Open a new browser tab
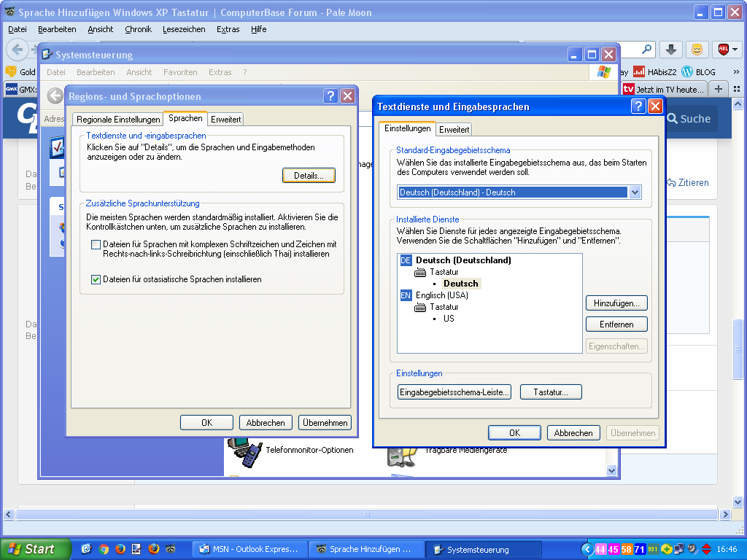This screenshot has width=747, height=560. pos(719,89)
